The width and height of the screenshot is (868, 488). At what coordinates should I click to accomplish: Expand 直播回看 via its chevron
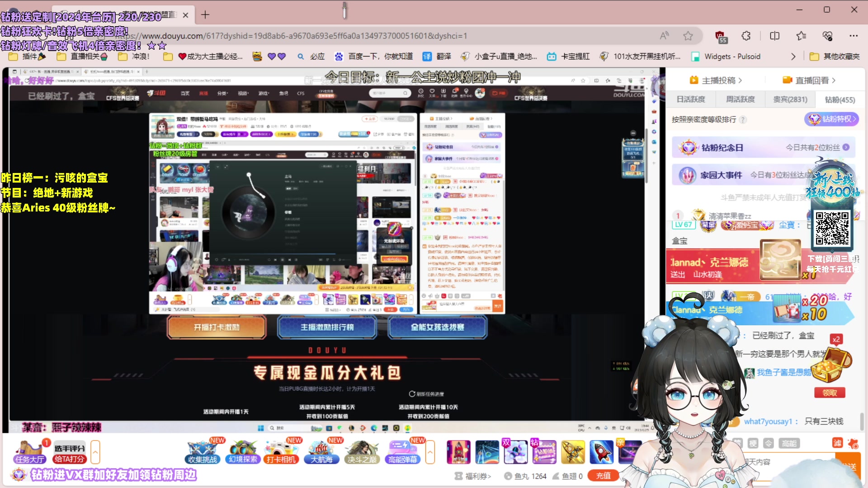[x=834, y=80]
